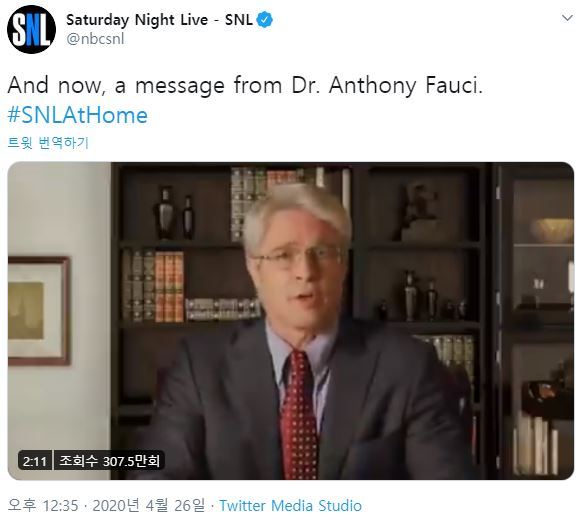Click the framed picture in the video frame

coord(39,311)
